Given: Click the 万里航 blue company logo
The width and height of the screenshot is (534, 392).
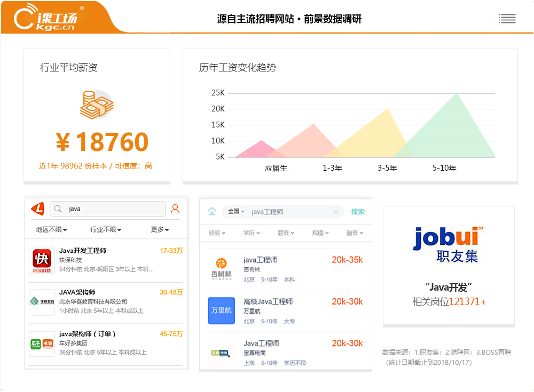Looking at the screenshot, I should click(221, 310).
